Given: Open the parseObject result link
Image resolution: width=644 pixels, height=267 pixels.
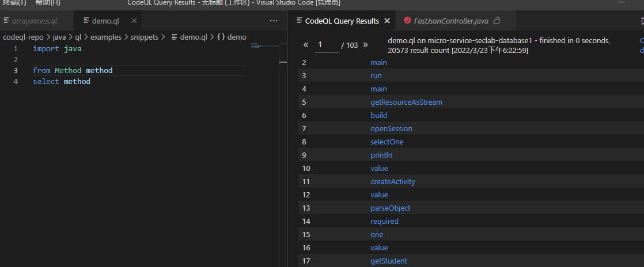Looking at the screenshot, I should [x=390, y=208].
